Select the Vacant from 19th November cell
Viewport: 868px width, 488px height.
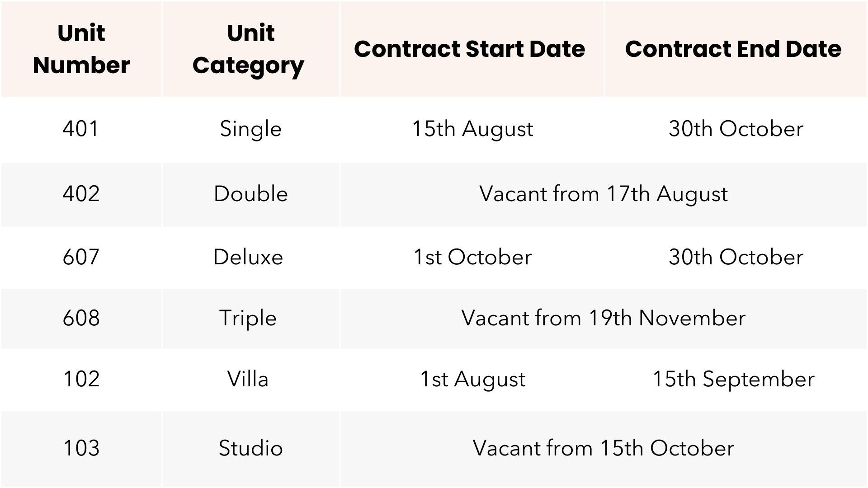coord(603,318)
